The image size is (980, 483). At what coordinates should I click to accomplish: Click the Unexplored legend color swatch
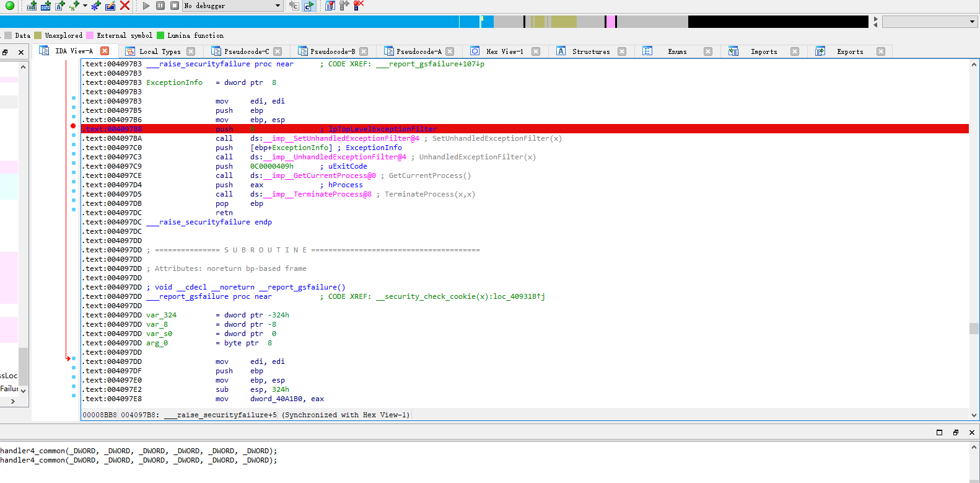pyautogui.click(x=38, y=35)
